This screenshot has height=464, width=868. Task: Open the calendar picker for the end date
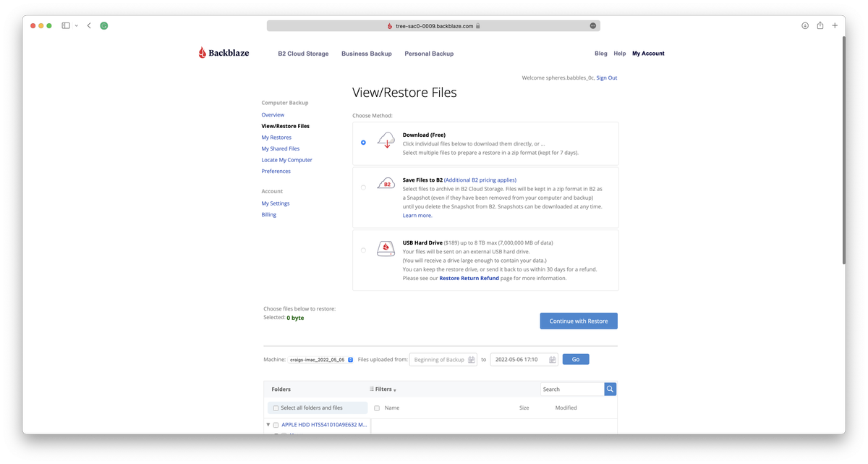click(x=552, y=359)
